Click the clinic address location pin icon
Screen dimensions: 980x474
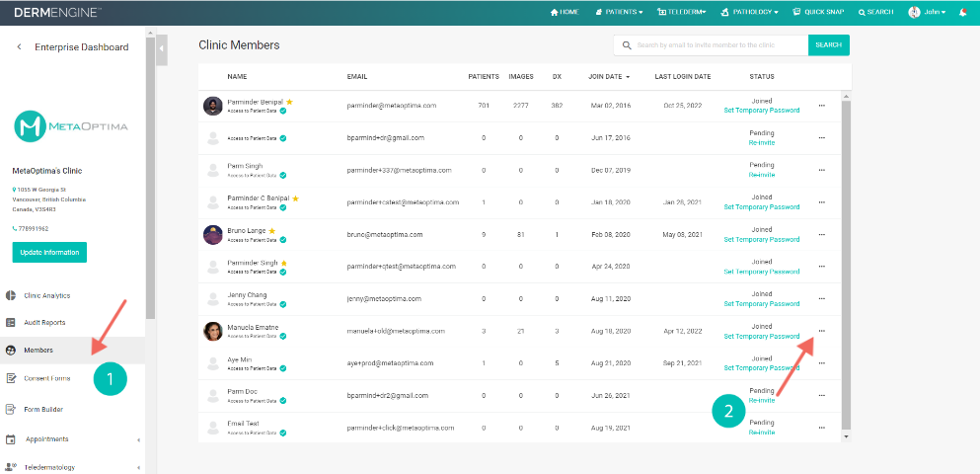(14, 190)
